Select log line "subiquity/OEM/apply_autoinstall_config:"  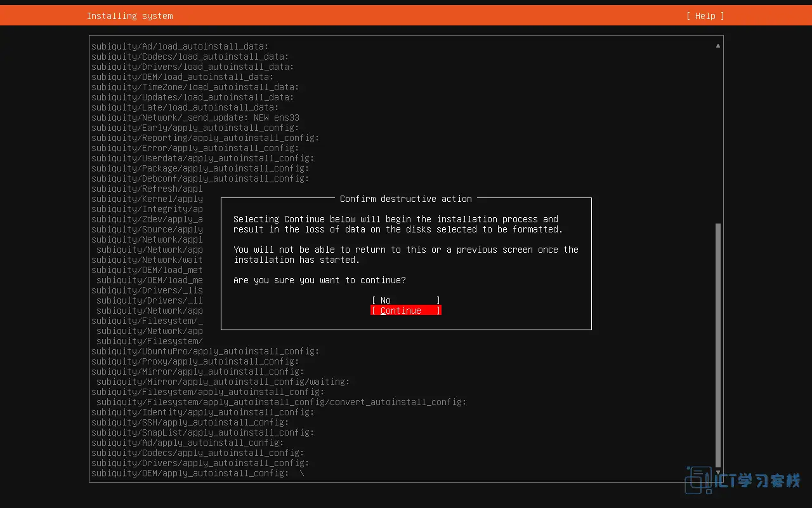pos(190,473)
